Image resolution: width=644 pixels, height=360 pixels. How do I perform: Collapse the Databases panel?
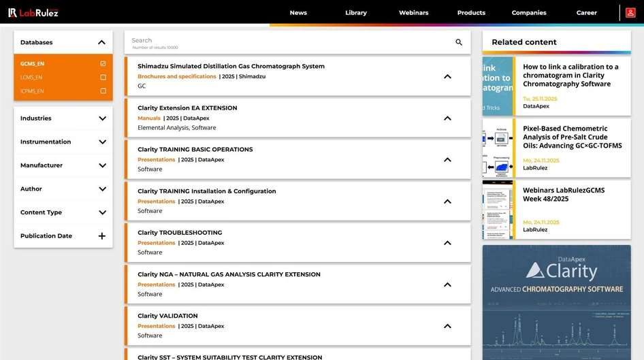point(101,42)
